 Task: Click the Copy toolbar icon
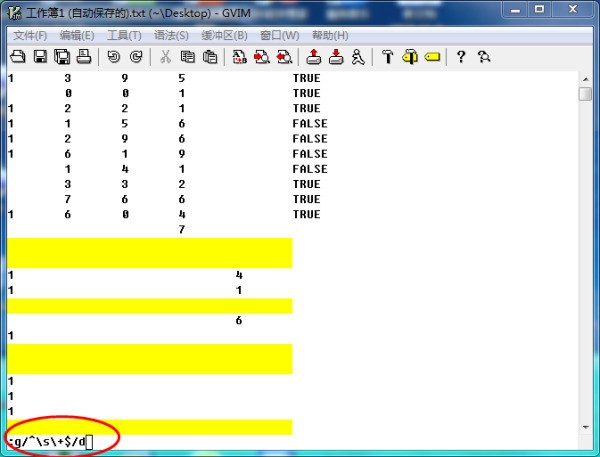(x=187, y=57)
